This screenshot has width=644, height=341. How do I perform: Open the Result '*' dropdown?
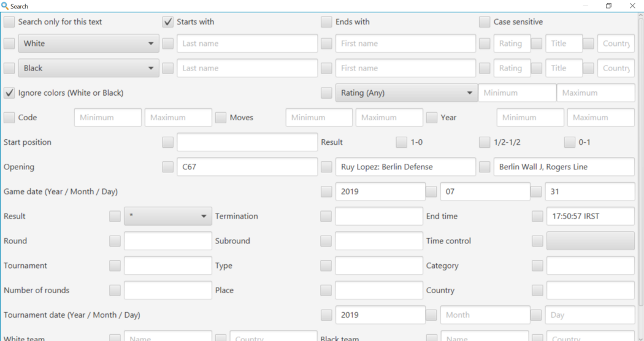click(x=168, y=216)
